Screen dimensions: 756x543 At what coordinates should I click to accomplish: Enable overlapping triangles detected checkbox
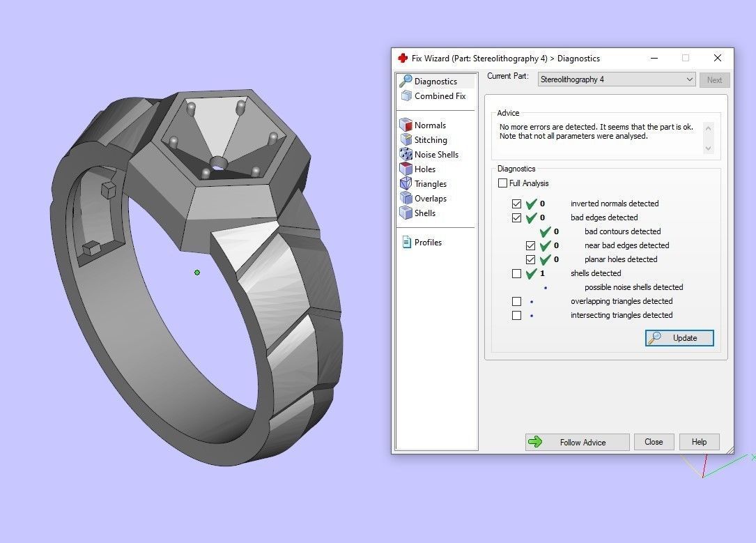[x=516, y=301]
